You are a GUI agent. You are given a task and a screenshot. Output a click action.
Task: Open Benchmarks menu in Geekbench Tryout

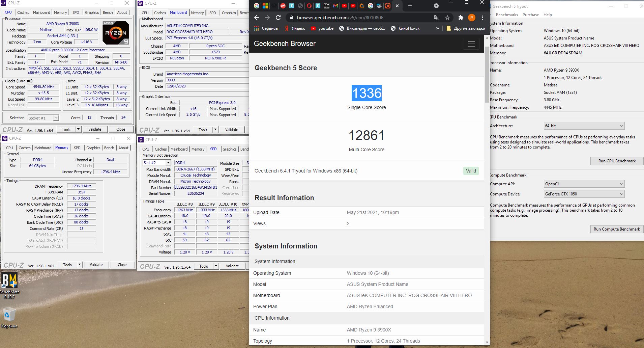tap(507, 15)
